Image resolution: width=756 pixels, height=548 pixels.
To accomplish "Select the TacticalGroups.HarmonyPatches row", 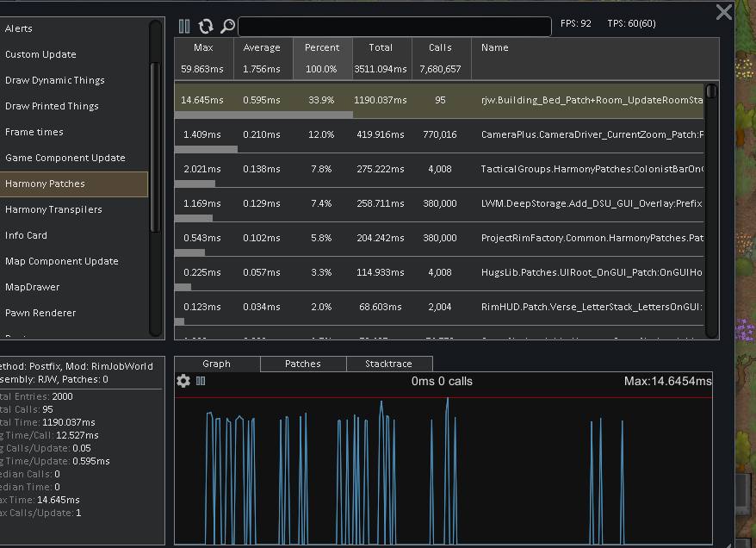I will pos(439,171).
